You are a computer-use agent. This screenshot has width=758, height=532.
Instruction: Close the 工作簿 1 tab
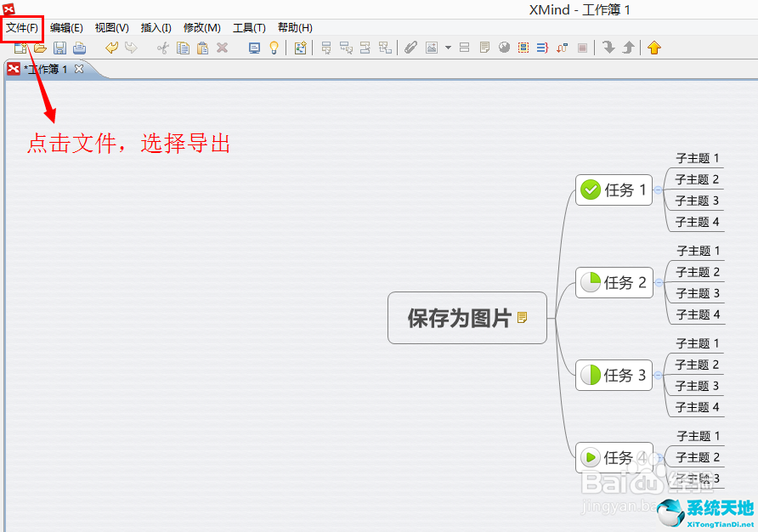click(x=78, y=69)
